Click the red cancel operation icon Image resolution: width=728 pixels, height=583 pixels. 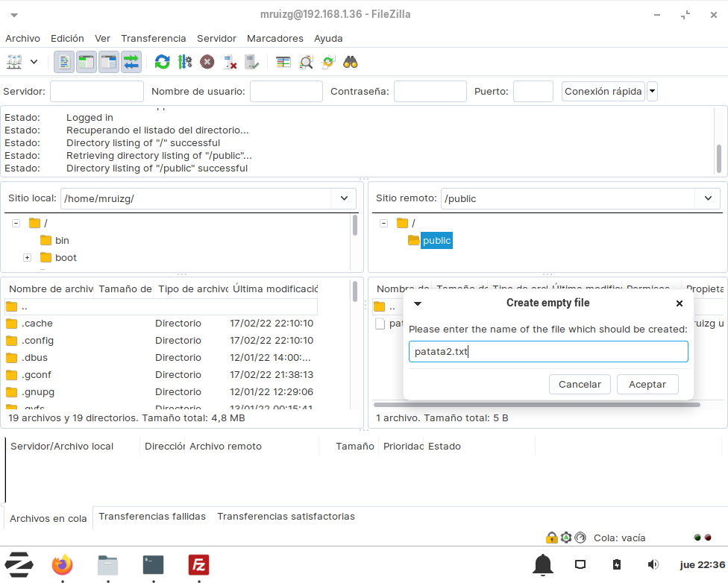click(207, 62)
